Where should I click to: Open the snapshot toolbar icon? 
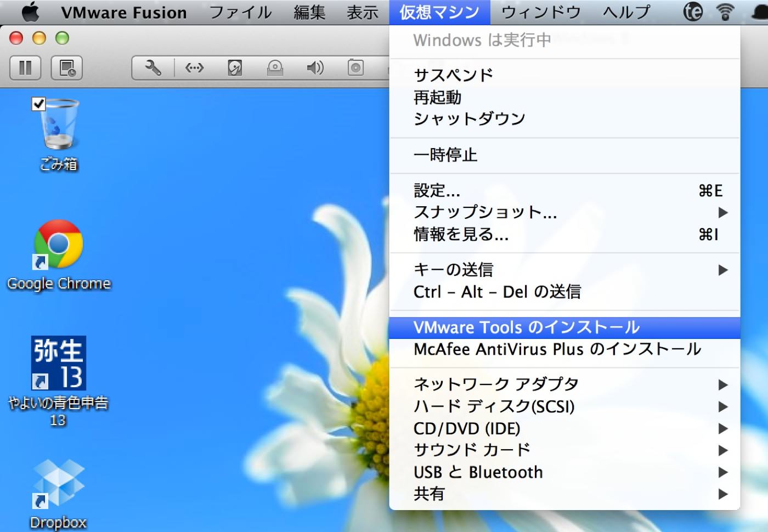tap(67, 68)
